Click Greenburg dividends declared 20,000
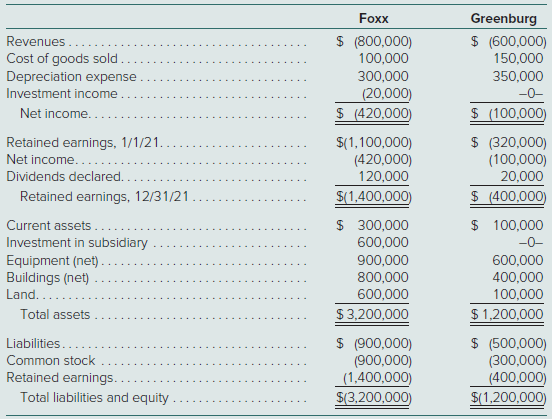The width and height of the screenshot is (552, 419). click(522, 176)
